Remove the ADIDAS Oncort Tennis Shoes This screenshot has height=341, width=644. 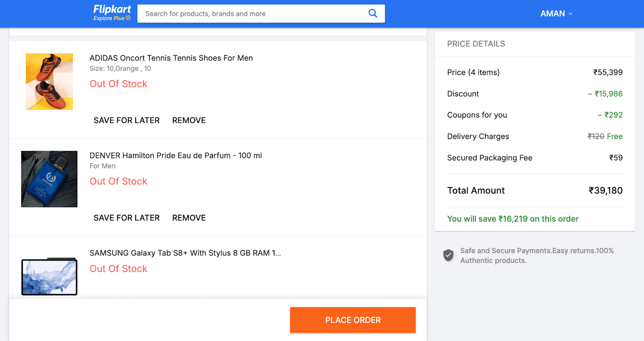[188, 120]
